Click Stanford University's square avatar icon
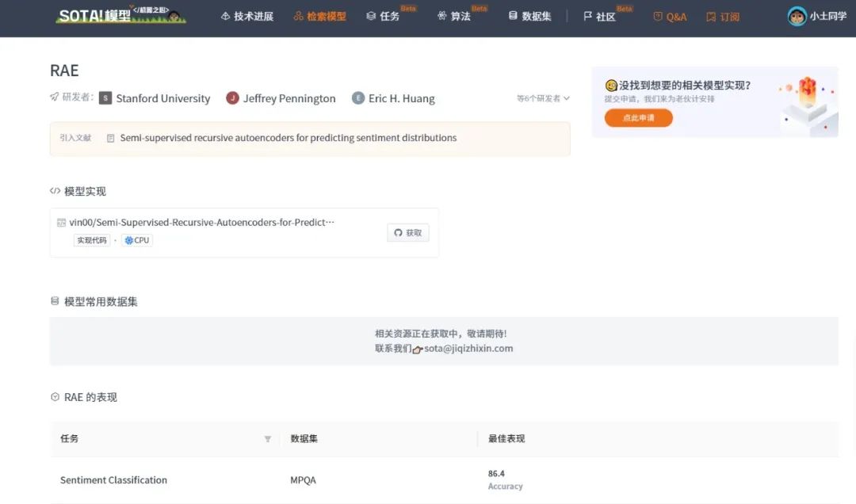 click(x=106, y=98)
